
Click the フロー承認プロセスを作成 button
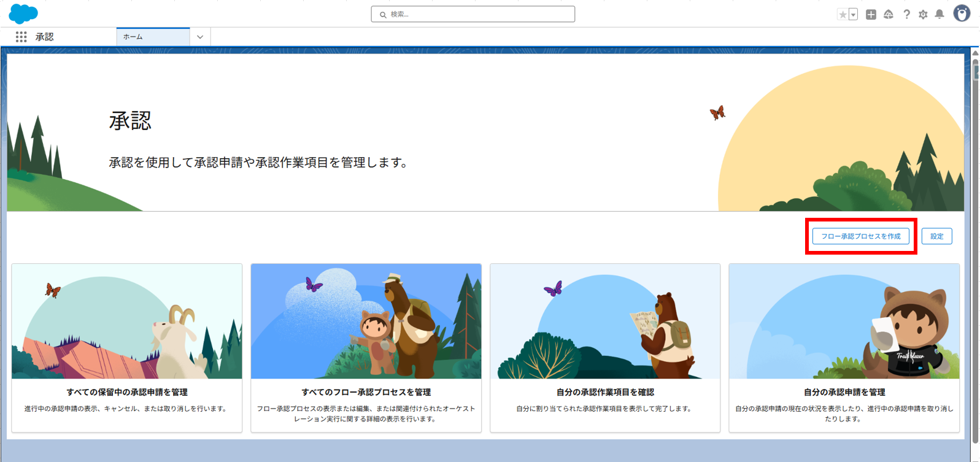click(861, 236)
